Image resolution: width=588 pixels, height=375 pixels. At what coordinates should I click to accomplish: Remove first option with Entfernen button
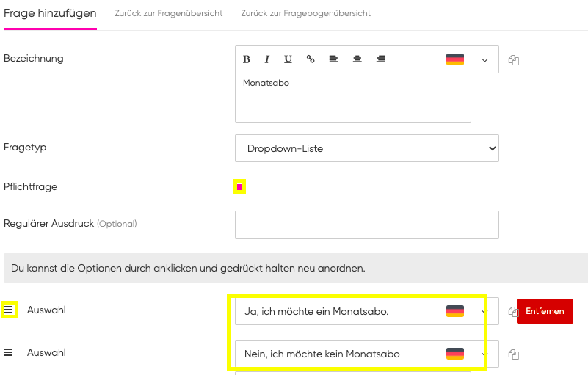[x=545, y=311]
